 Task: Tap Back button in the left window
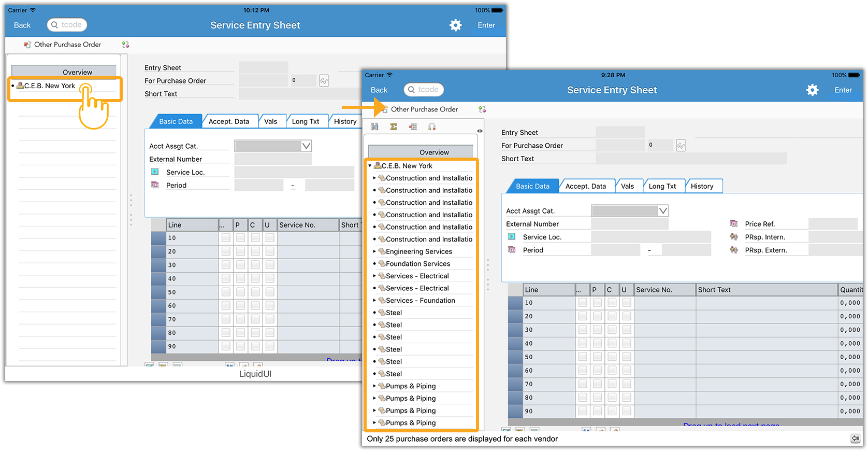(x=22, y=25)
